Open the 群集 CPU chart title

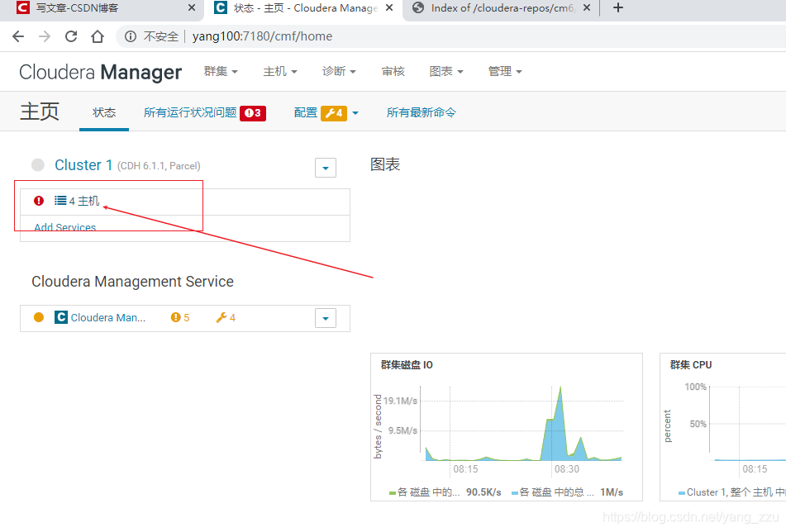691,364
